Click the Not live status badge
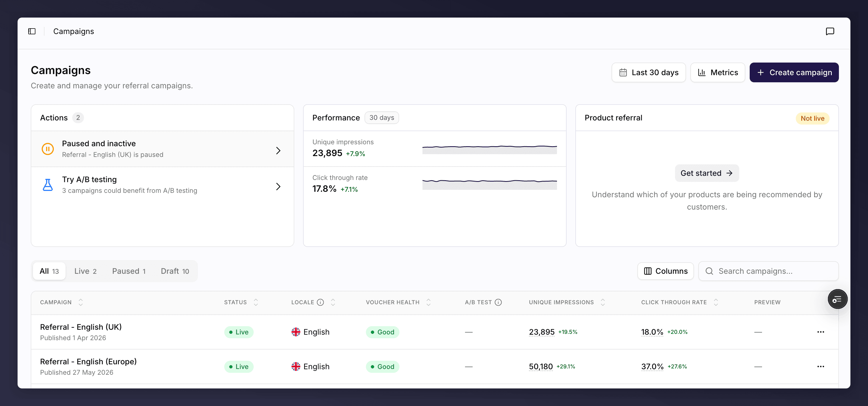The height and width of the screenshot is (406, 868). pos(812,119)
